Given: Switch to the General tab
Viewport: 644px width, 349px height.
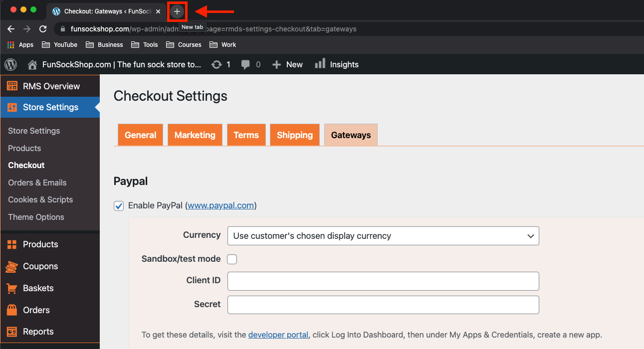Looking at the screenshot, I should pos(141,135).
